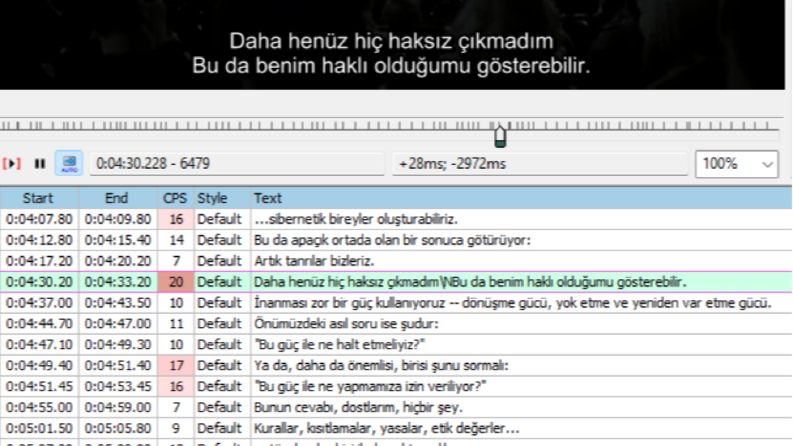Click the CPS column header
The width and height of the screenshot is (793, 446).
[x=175, y=198]
